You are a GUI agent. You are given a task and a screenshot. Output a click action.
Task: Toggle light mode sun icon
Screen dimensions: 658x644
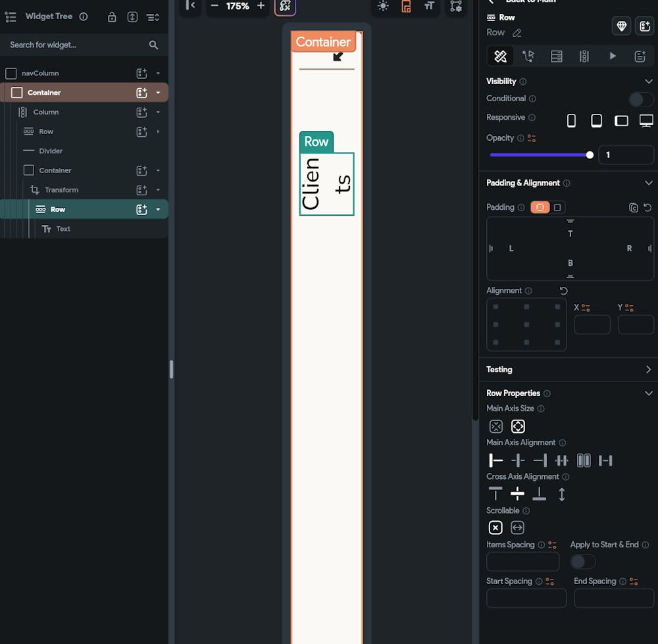pos(383,6)
